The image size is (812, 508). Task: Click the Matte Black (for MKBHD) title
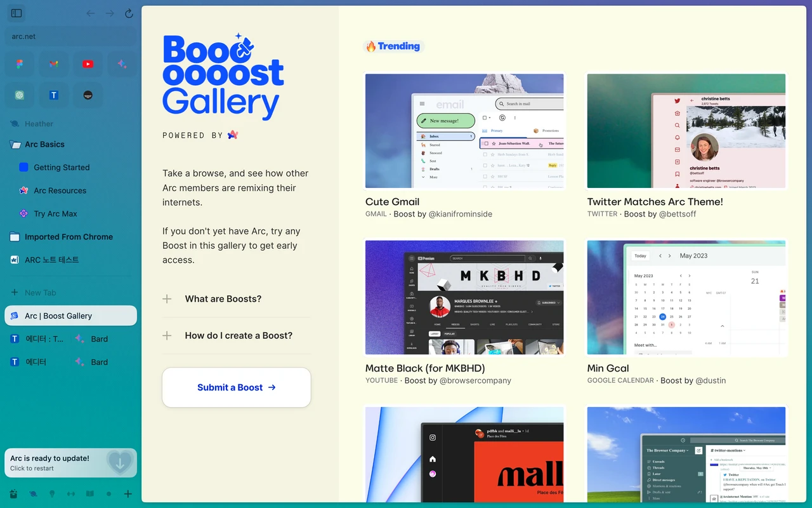425,368
